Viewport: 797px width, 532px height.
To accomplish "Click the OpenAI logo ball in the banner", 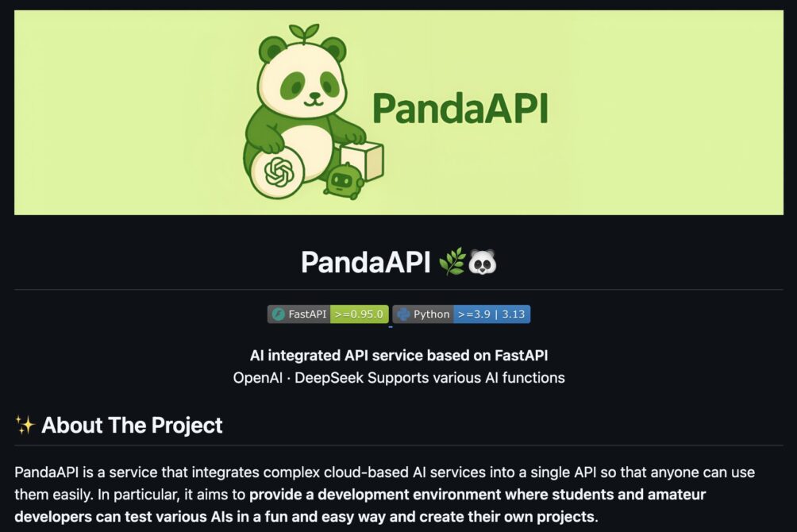I will (278, 172).
